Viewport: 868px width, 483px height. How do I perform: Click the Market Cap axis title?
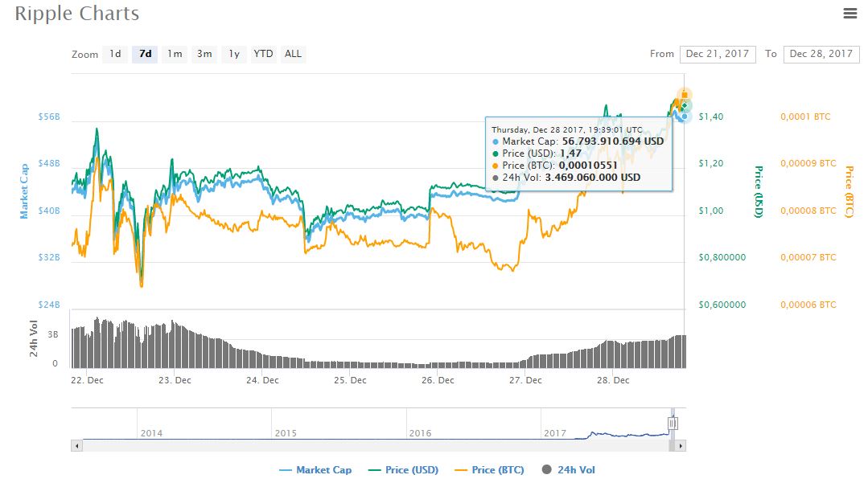pyautogui.click(x=24, y=191)
